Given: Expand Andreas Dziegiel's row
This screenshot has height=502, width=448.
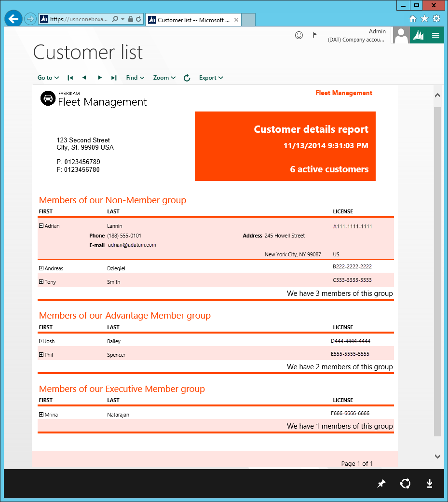Looking at the screenshot, I should click(41, 268).
